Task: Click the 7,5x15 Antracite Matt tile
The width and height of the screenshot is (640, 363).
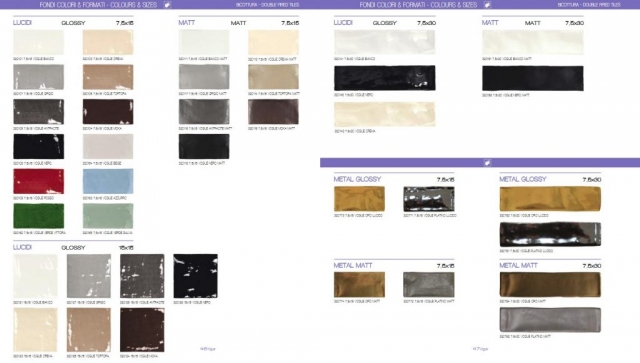Action: click(x=204, y=112)
